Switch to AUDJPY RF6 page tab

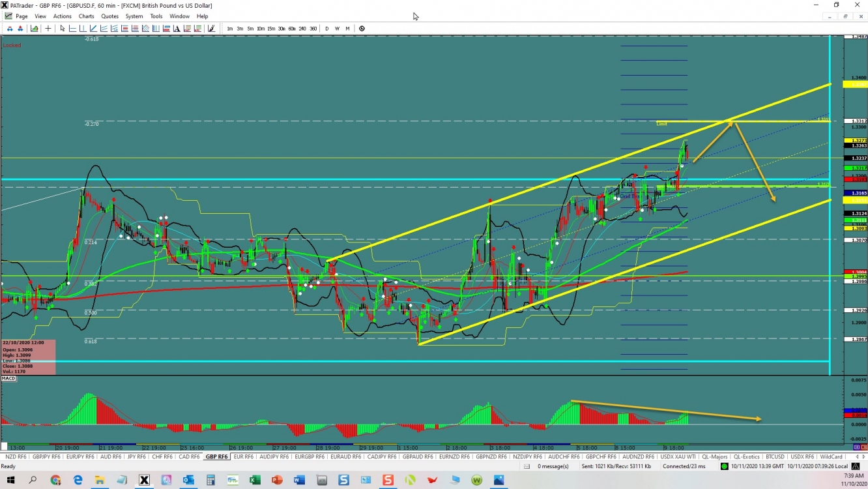point(274,457)
